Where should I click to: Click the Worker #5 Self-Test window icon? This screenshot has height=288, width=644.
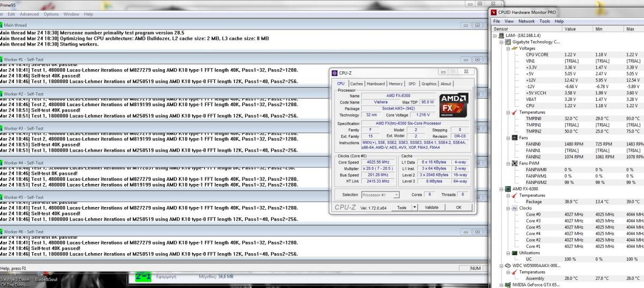1,197
